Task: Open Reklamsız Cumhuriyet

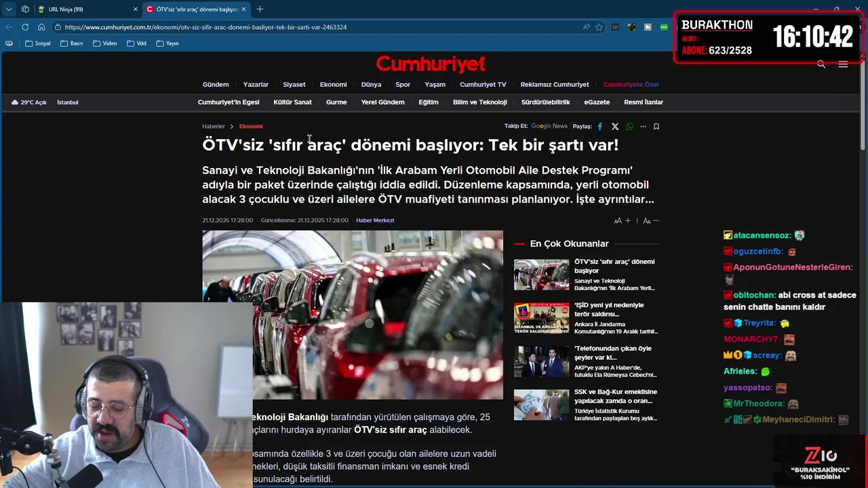Action: click(555, 85)
